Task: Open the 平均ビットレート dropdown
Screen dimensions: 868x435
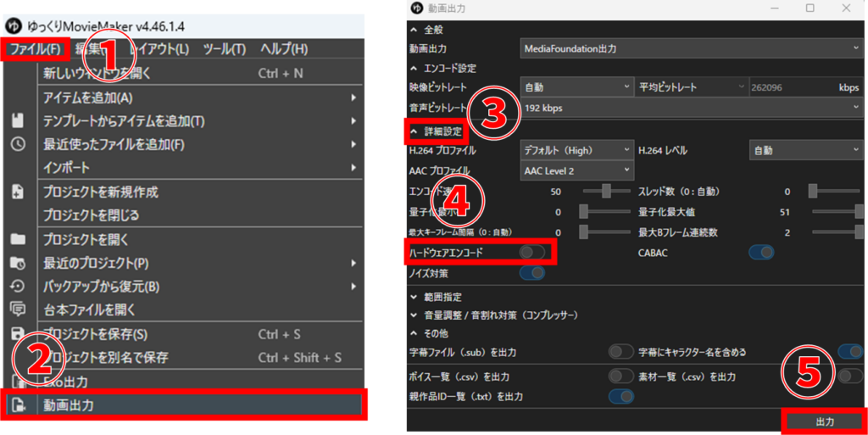Action: tap(692, 86)
